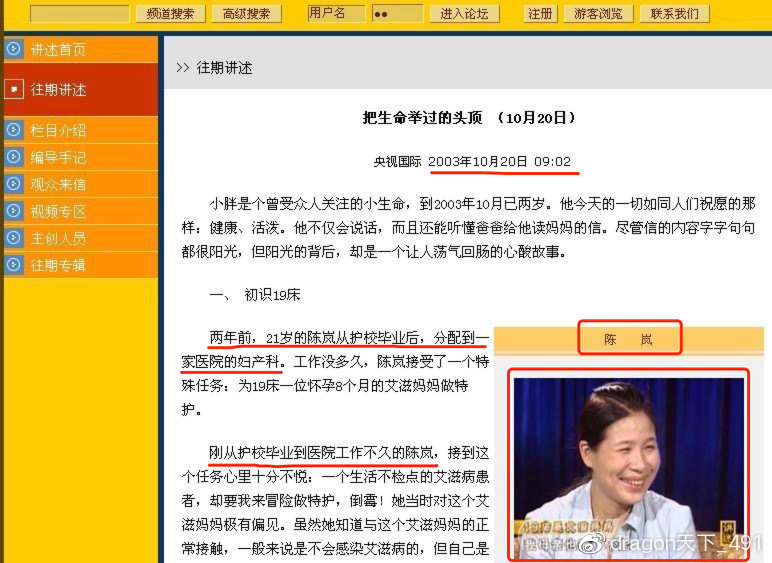This screenshot has height=563, width=772.
Task: Click the circle icon beside 栏目介绍
Action: pyautogui.click(x=13, y=130)
